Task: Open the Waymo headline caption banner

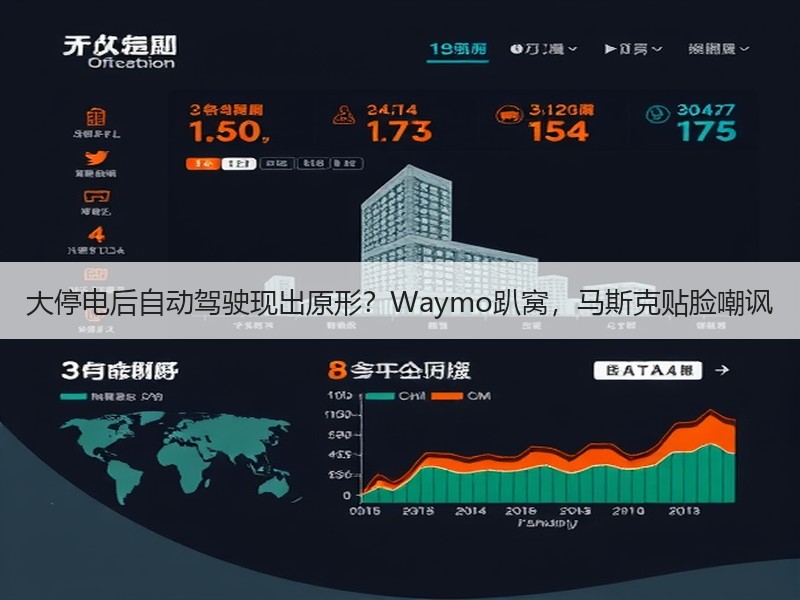Action: click(x=400, y=301)
